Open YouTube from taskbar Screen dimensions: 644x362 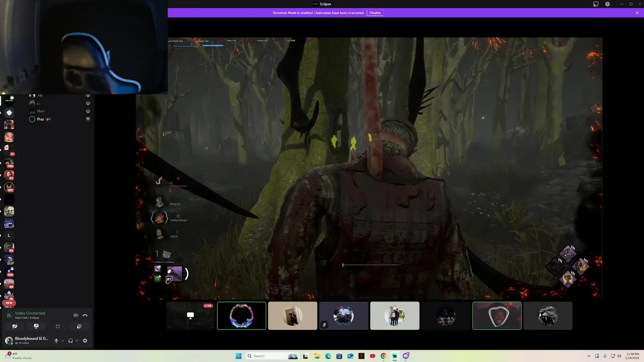372,356
